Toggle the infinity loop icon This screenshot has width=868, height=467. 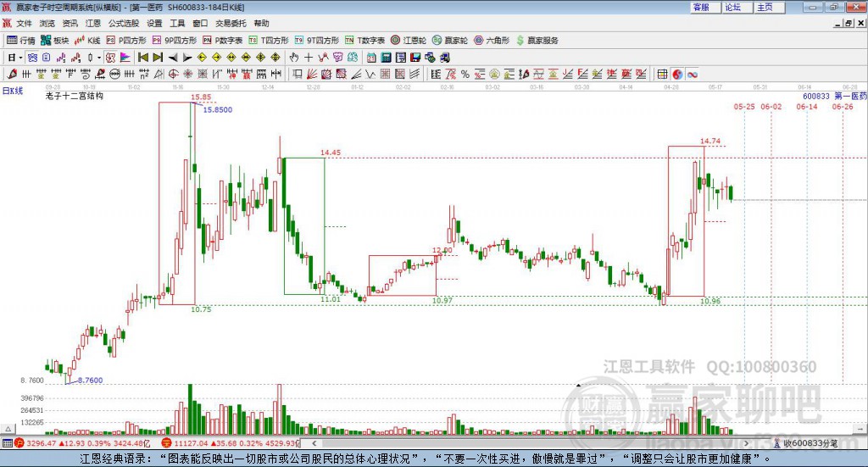pyautogui.click(x=692, y=74)
